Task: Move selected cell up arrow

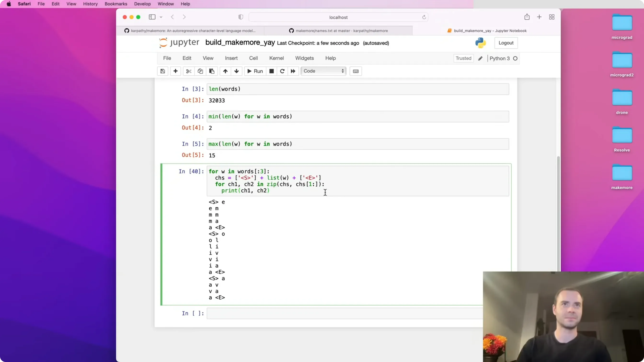Action: [x=225, y=71]
